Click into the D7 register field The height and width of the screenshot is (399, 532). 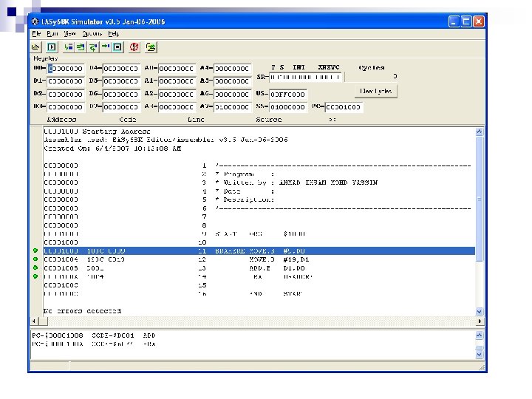click(120, 107)
